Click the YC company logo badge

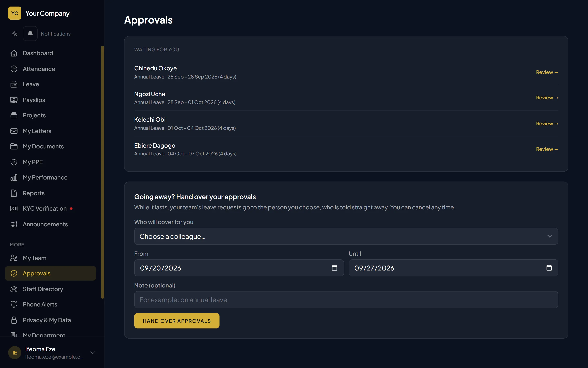pos(14,13)
